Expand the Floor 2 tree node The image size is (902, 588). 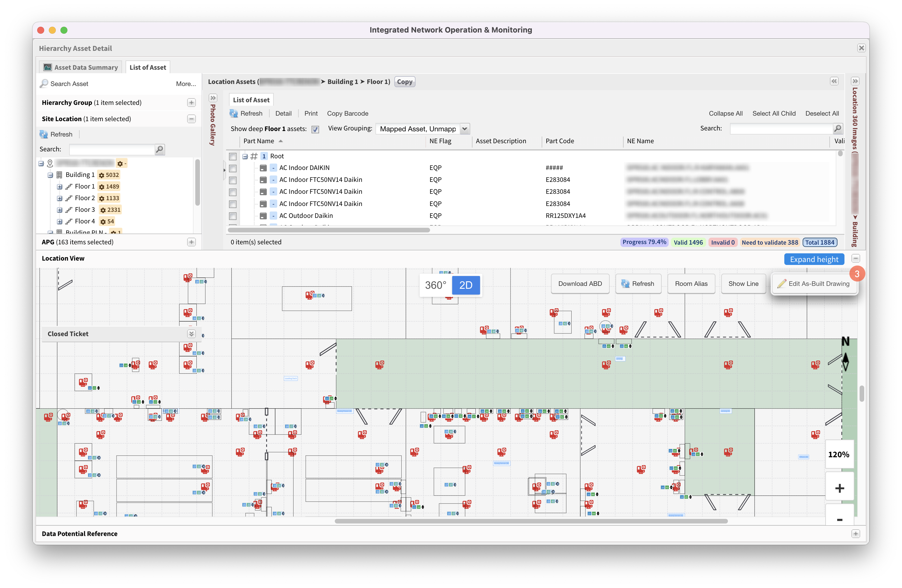[x=60, y=198]
